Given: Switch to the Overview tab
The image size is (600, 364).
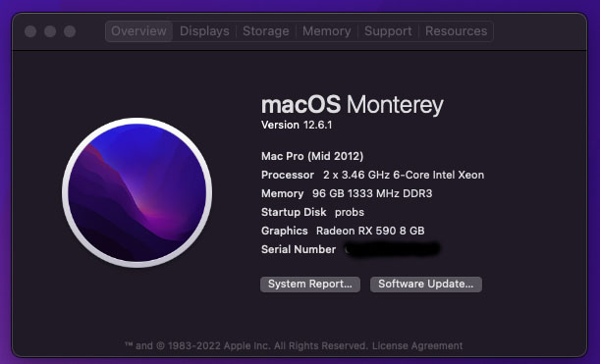Looking at the screenshot, I should 138,31.
